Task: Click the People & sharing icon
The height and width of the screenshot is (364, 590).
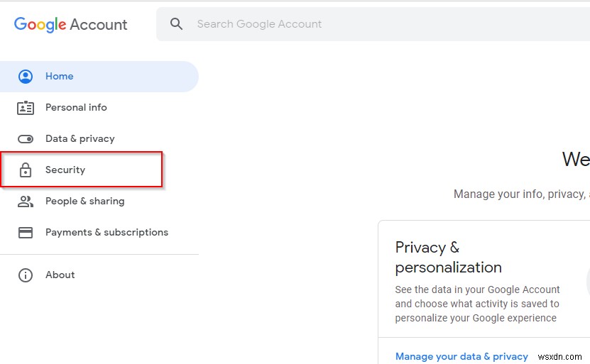Action: pyautogui.click(x=26, y=202)
